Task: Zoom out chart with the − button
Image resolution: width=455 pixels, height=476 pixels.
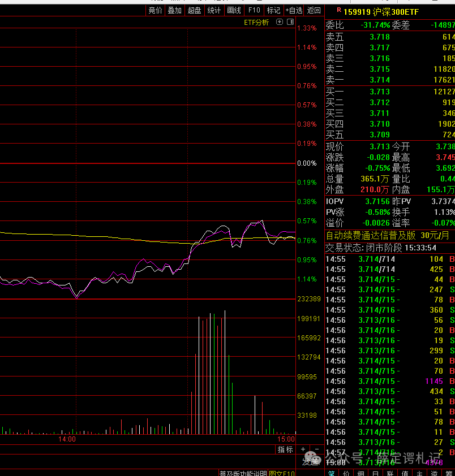Action: 317,449
